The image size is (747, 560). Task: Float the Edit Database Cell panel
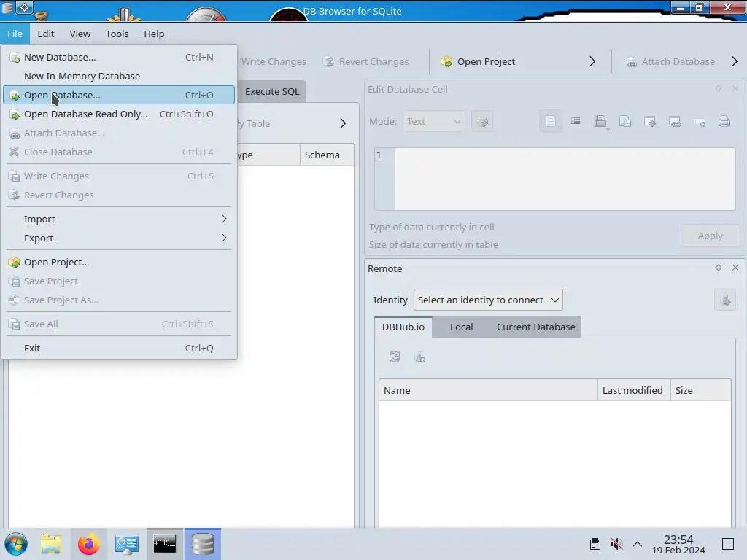719,88
